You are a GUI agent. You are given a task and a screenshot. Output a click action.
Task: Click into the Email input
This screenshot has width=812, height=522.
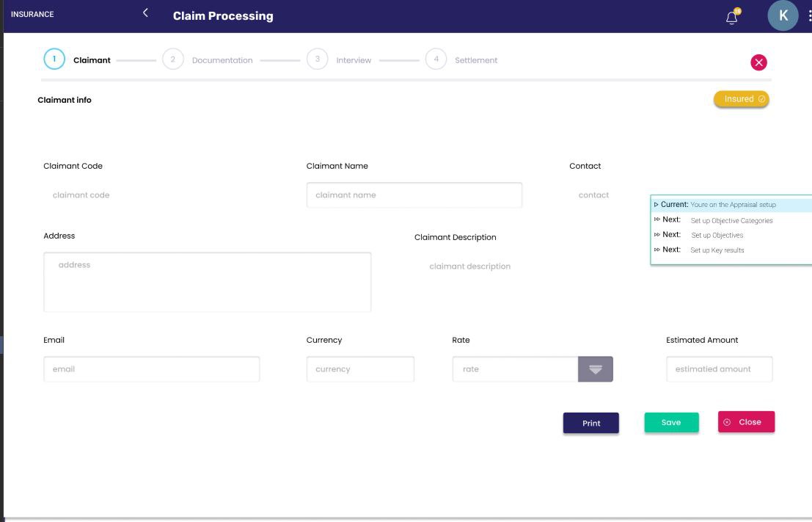pyautogui.click(x=151, y=369)
